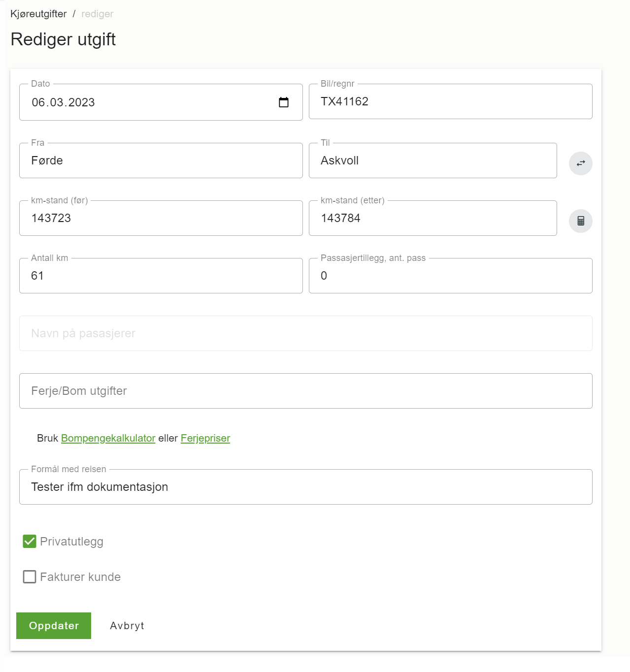630x672 pixels.
Task: Edit the Passasjertillegg passenger count field
Action: tap(451, 276)
